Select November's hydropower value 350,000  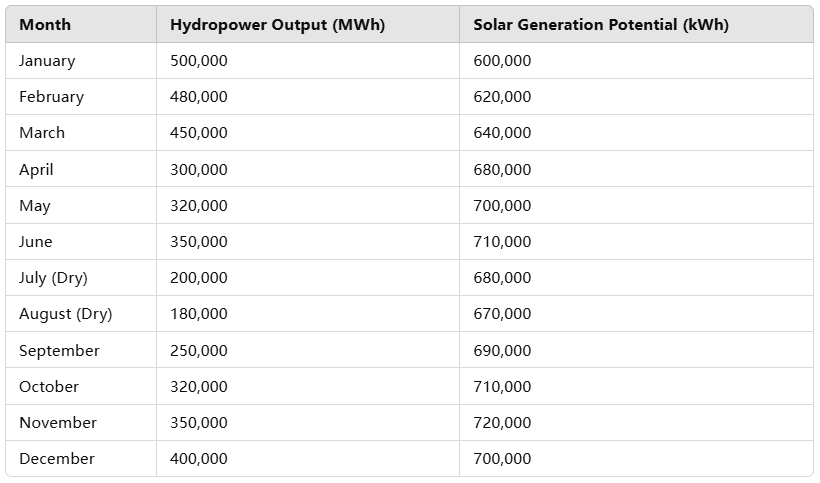199,422
